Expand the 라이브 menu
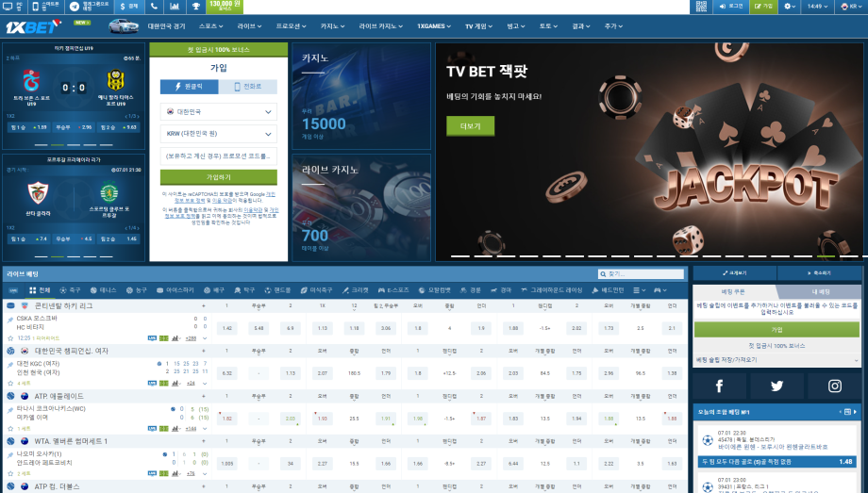This screenshot has height=493, width=868. coord(249,26)
